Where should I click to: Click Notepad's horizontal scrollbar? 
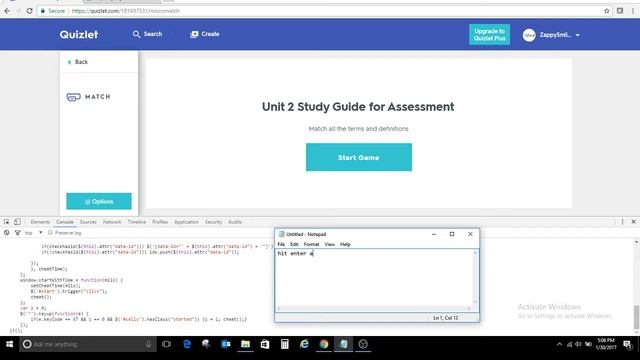374,308
